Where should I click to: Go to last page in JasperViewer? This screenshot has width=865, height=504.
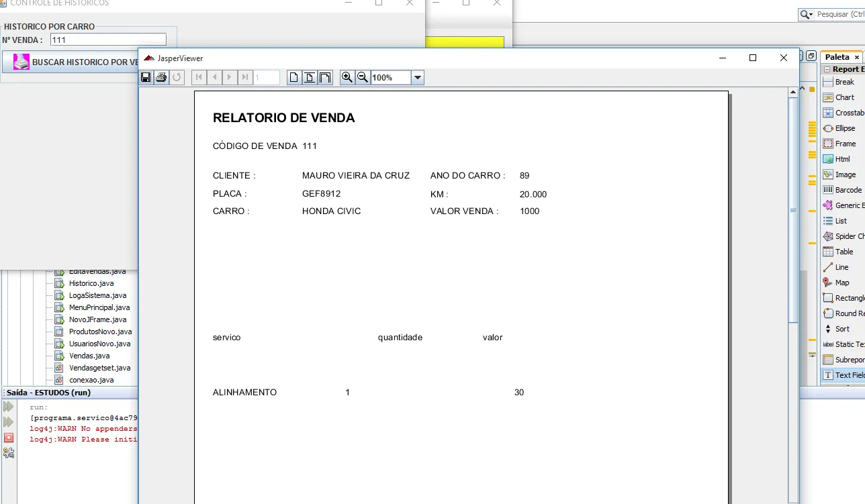tap(245, 77)
